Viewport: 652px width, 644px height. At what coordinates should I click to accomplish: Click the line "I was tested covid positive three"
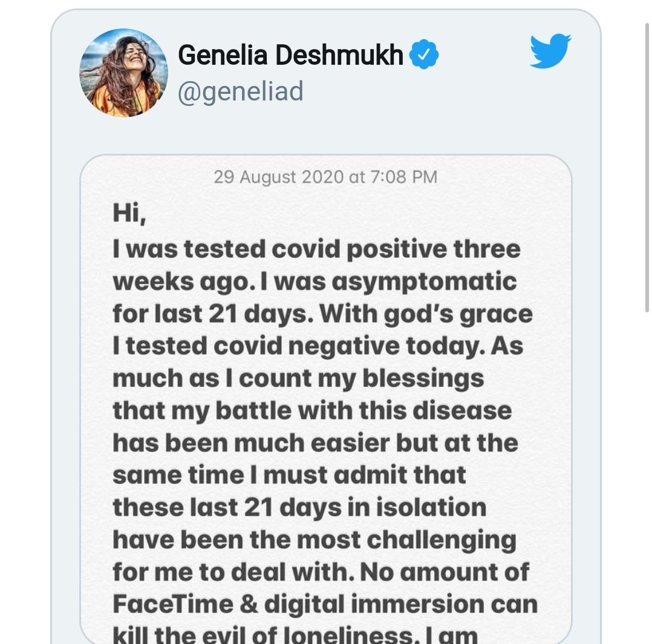point(316,249)
